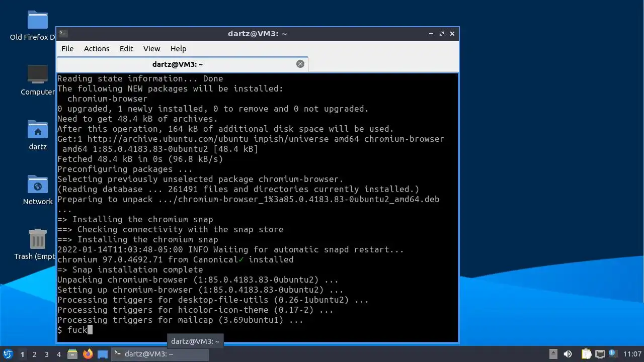The image size is (644, 362).
Task: Click 'Setting up chromium-browser' line
Action: [x=200, y=290]
